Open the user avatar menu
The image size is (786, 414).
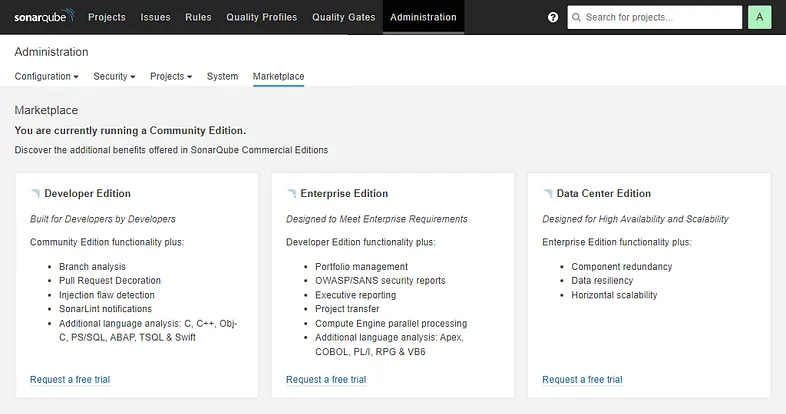pyautogui.click(x=759, y=17)
